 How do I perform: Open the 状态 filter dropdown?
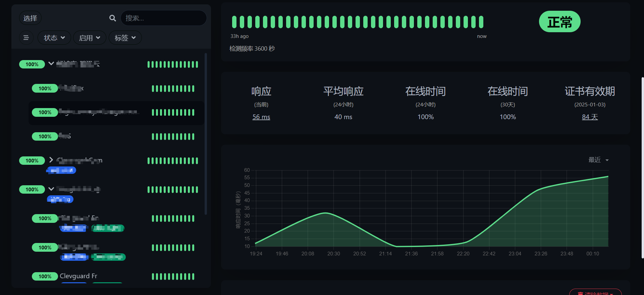pos(54,38)
